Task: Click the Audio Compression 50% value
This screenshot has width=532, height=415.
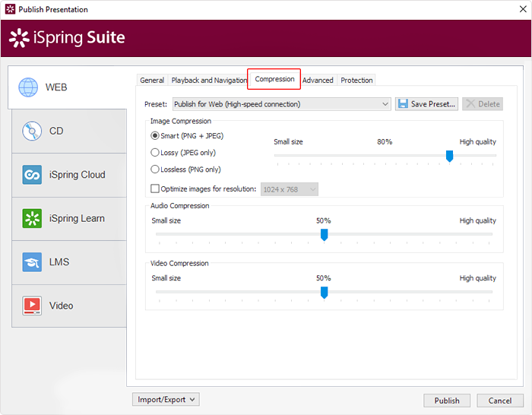Action: (324, 220)
